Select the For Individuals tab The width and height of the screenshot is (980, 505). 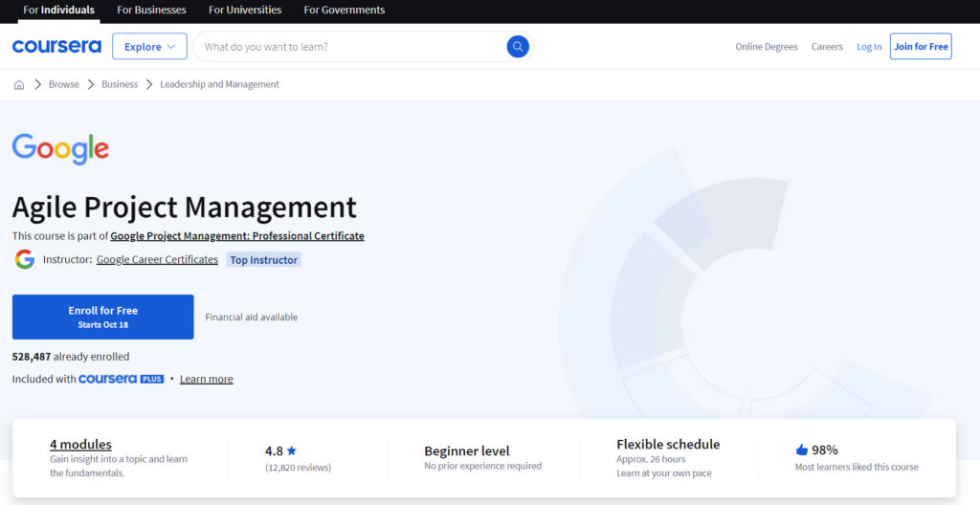point(58,11)
